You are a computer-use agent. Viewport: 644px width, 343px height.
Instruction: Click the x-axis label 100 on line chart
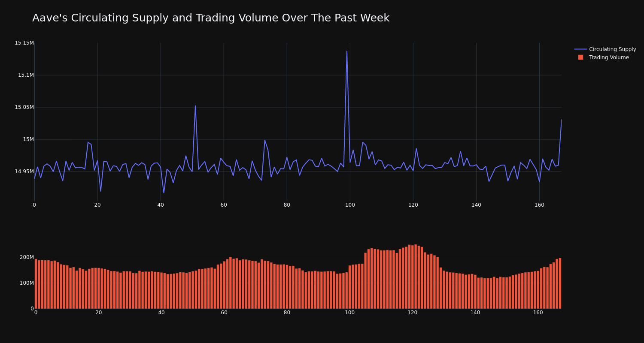coord(350,205)
